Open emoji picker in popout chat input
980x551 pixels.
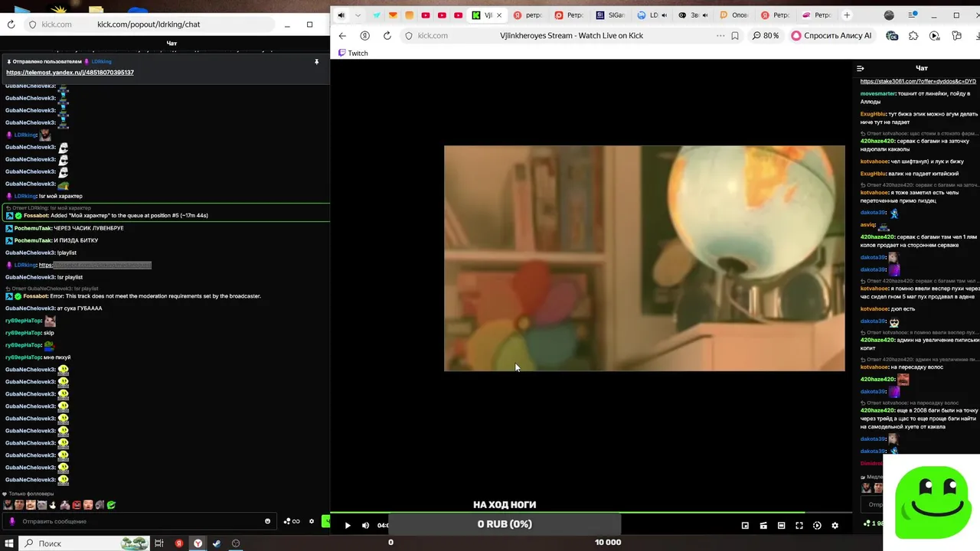click(x=267, y=521)
